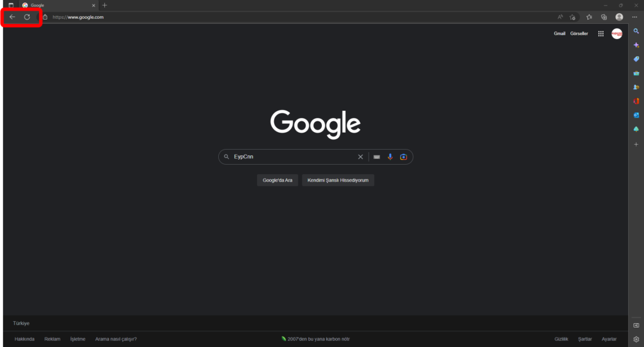Open Arama nasıl çalışır? footer link
Screen dimensions: 644x347
[116, 339]
